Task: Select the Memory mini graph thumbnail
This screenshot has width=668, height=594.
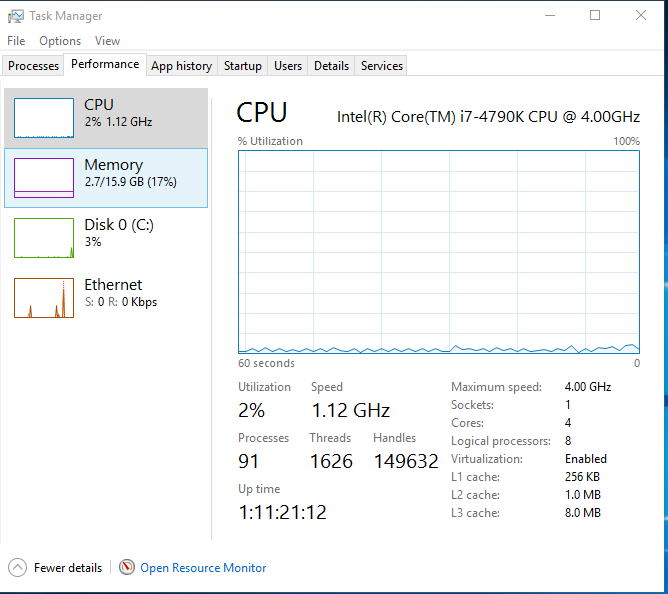Action: click(44, 178)
